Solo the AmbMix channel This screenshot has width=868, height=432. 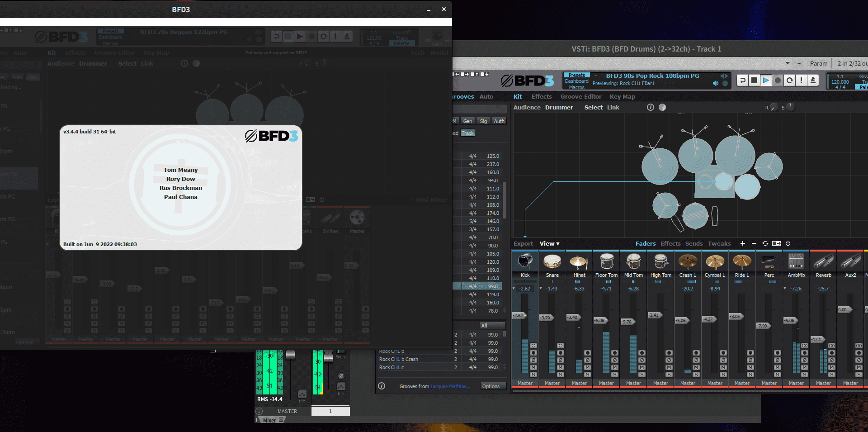805,375
